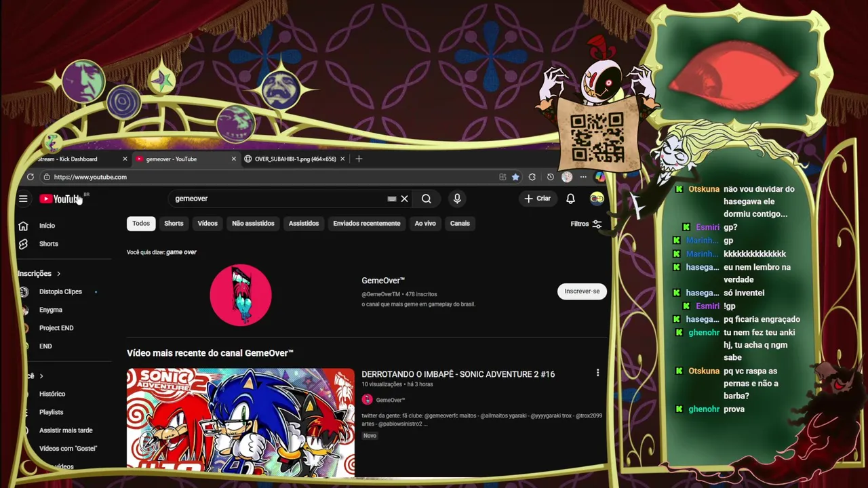Open the browser profile picture
Image resolution: width=868 pixels, height=488 pixels.
click(x=567, y=177)
